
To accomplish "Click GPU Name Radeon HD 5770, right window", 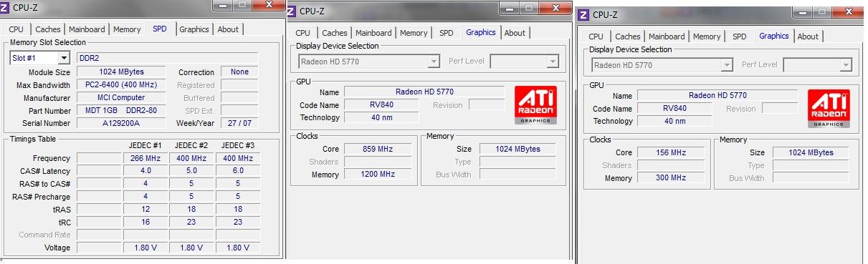I will [717, 95].
